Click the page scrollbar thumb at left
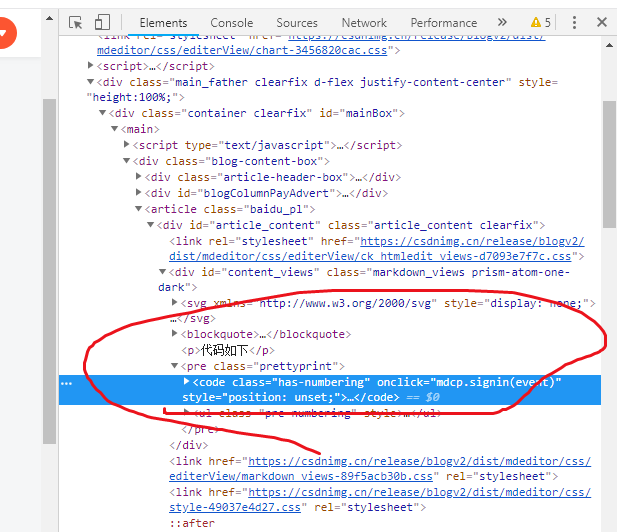Screen dimensions: 617x532 click(50, 272)
